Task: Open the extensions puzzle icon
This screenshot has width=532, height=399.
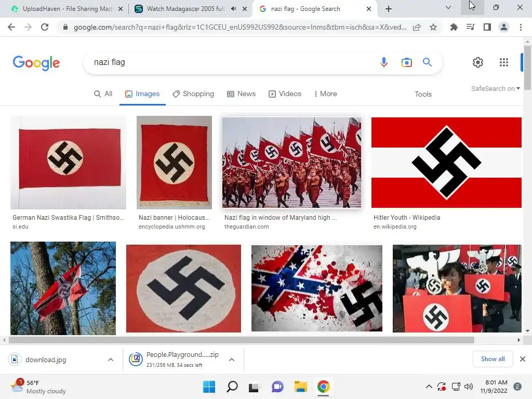Action: (454, 27)
